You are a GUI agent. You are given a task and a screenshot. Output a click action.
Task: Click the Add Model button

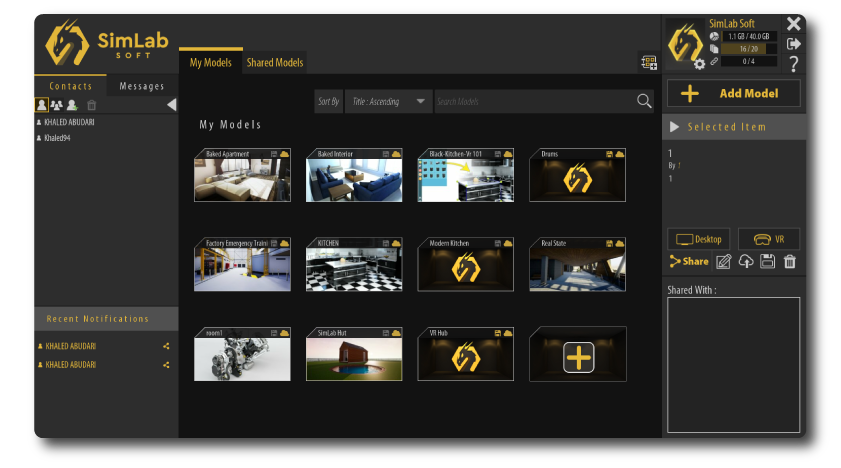point(734,93)
